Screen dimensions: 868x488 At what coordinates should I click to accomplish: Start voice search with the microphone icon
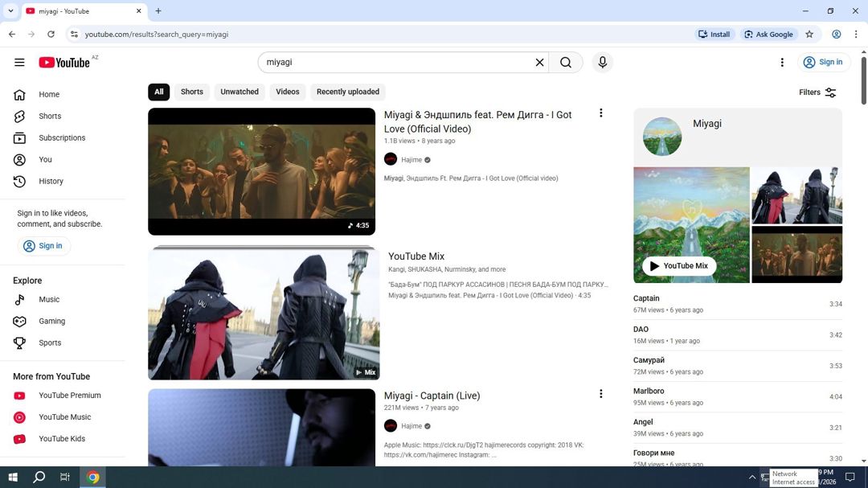coord(602,62)
